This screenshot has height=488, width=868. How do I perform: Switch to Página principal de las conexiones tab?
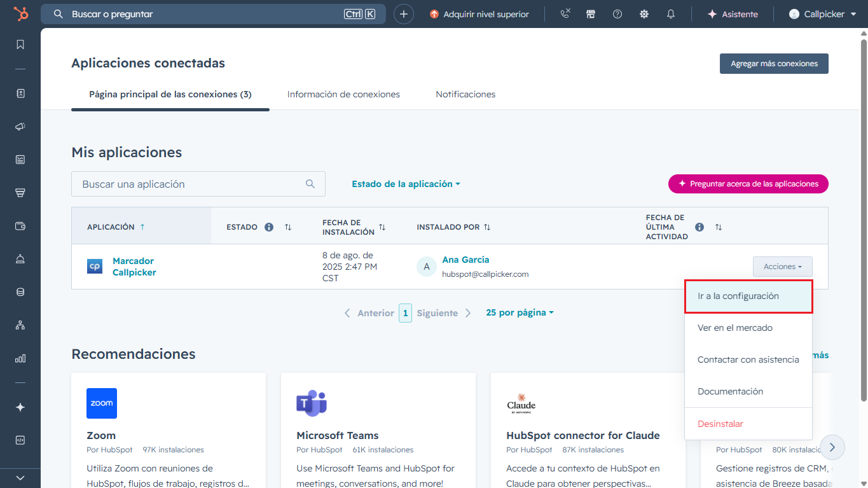(170, 94)
